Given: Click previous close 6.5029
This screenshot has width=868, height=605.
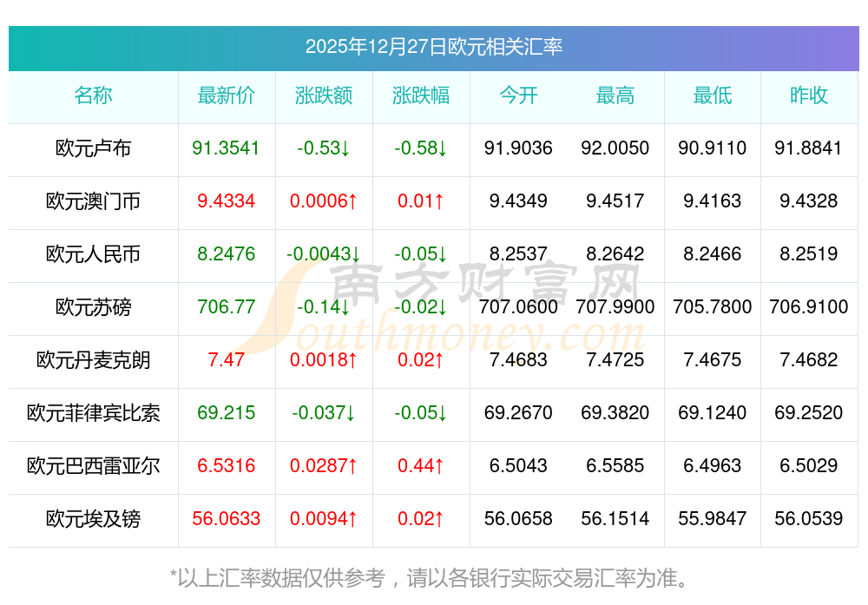Looking at the screenshot, I should point(809,465).
